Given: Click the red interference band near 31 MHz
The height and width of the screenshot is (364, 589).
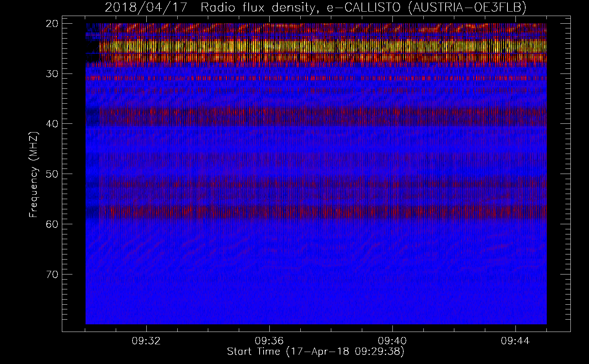Looking at the screenshot, I should click(x=316, y=78).
